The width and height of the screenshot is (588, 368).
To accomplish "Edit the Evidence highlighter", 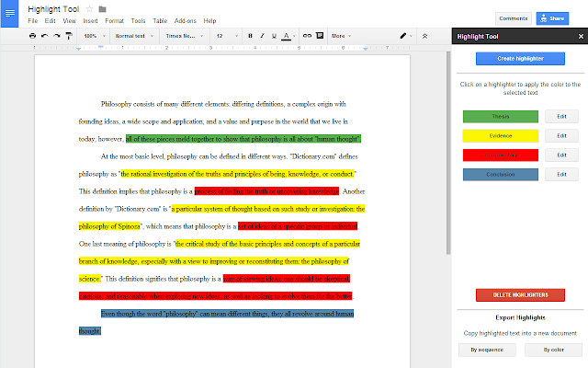I will [561, 136].
